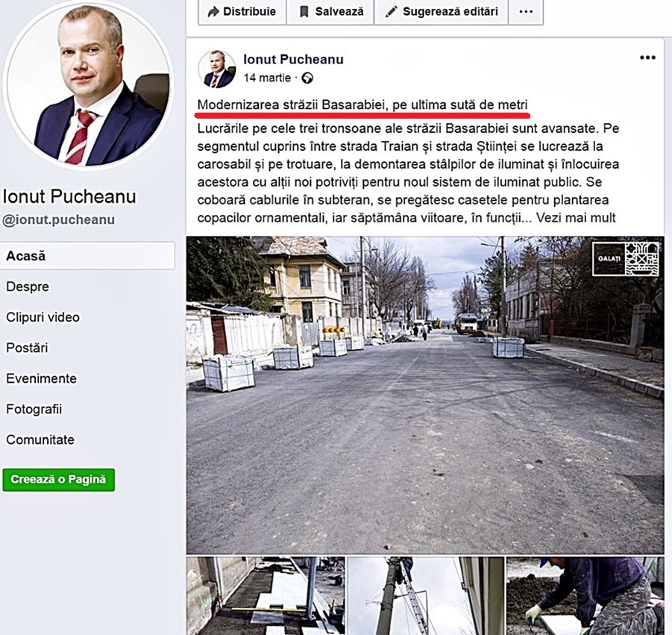View the Evenimente section
672x635 pixels.
click(41, 378)
